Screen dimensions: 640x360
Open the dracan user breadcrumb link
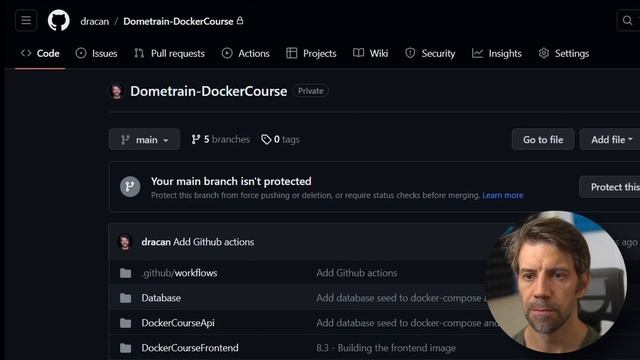coord(95,21)
